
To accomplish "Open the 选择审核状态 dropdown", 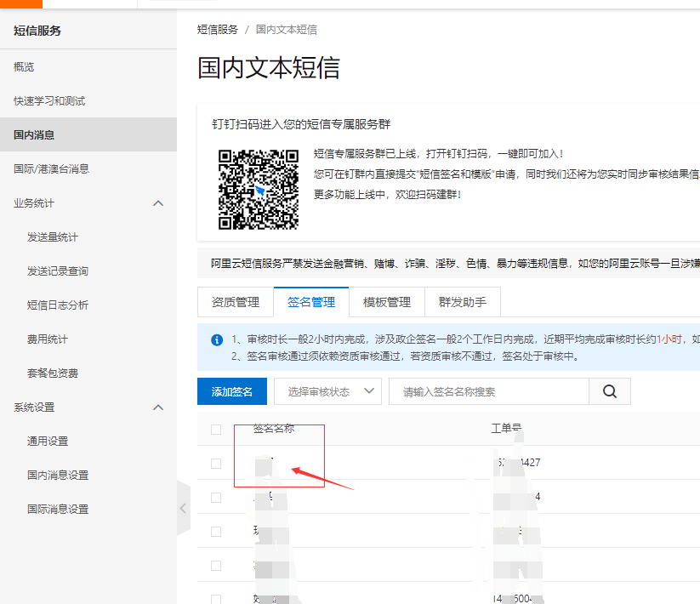I will 327,392.
